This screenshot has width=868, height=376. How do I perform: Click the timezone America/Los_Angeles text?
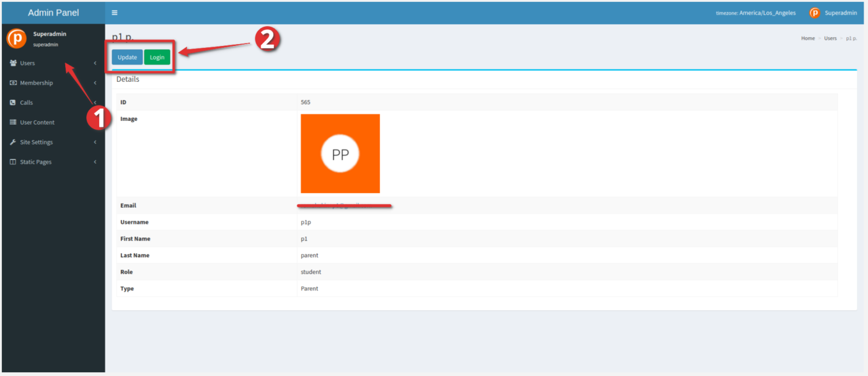(x=755, y=12)
